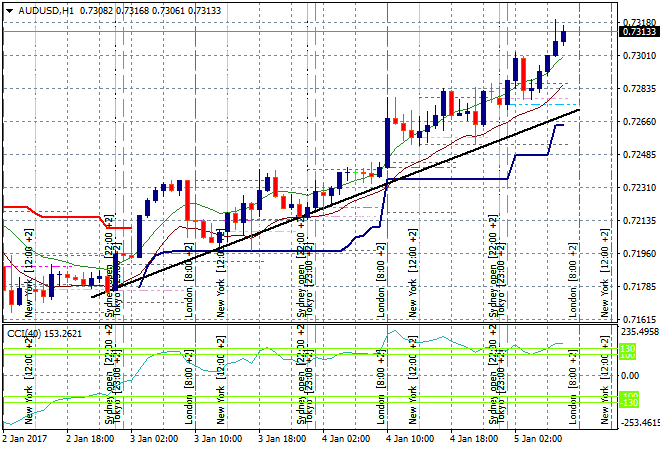
Task: Select the 3 Jan 10:00 time label
Action: (x=219, y=438)
